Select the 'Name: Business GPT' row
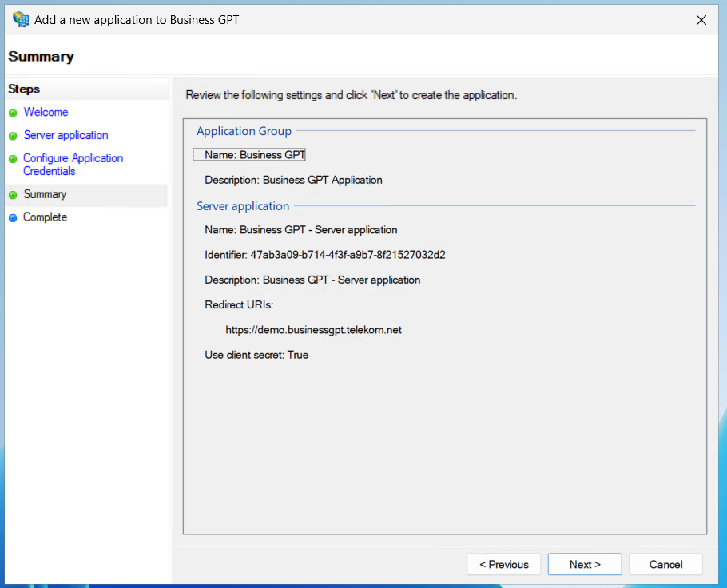 coord(249,155)
